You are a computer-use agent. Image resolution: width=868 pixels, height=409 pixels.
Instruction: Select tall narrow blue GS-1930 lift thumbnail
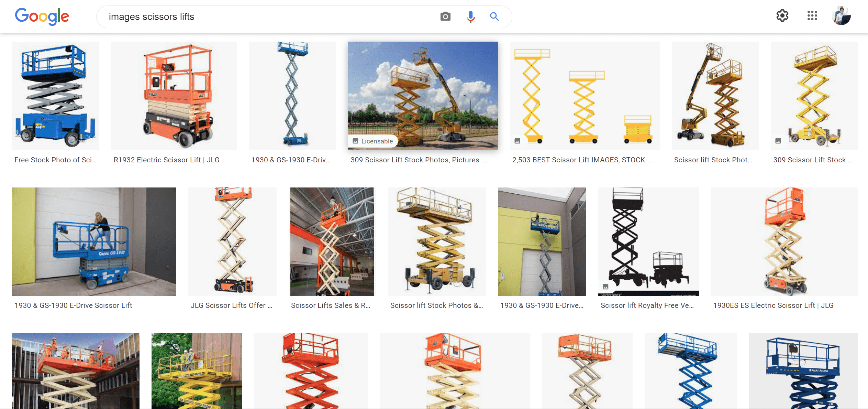(x=292, y=96)
